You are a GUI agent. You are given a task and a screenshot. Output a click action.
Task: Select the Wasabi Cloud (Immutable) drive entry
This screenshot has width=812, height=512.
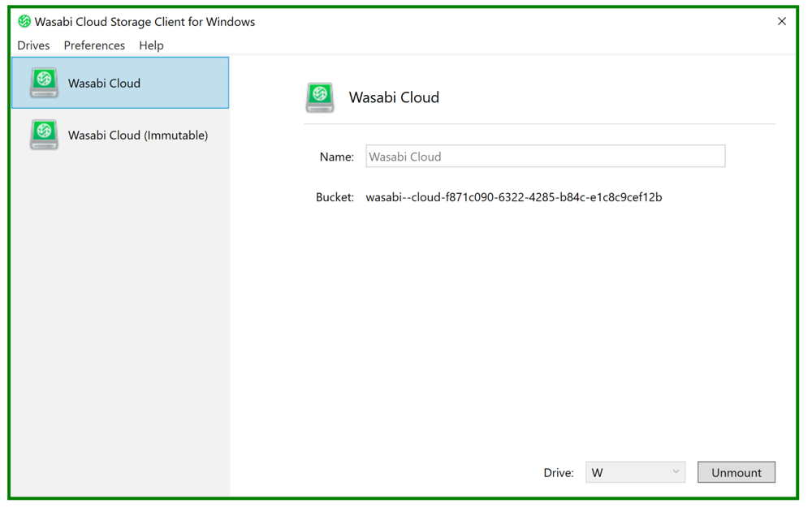120,135
